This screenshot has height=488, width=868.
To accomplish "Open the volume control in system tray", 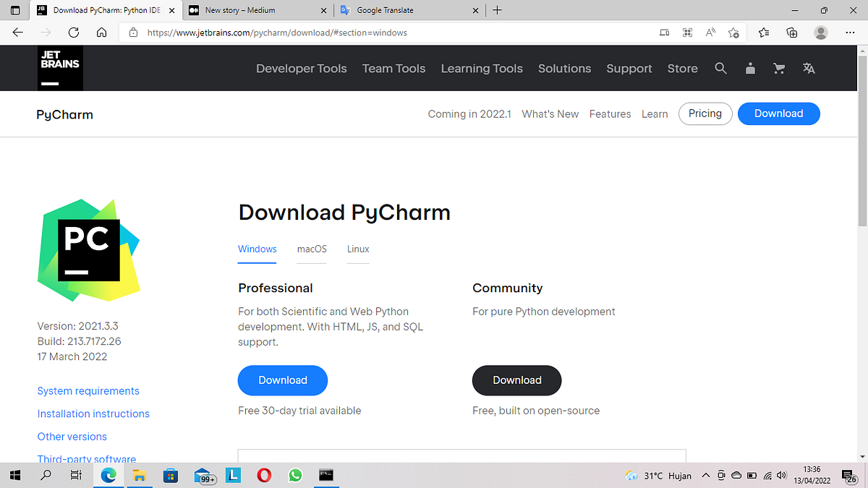I will point(781,475).
